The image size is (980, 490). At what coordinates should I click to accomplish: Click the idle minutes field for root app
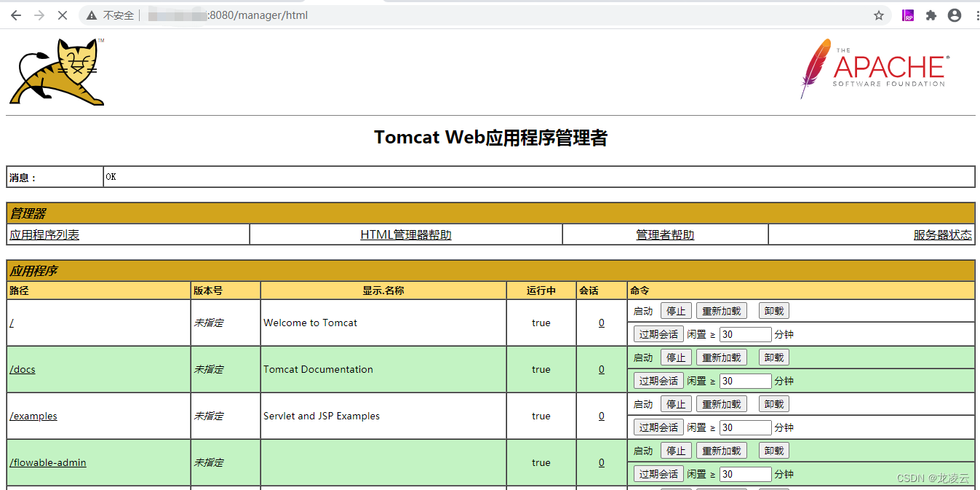745,334
